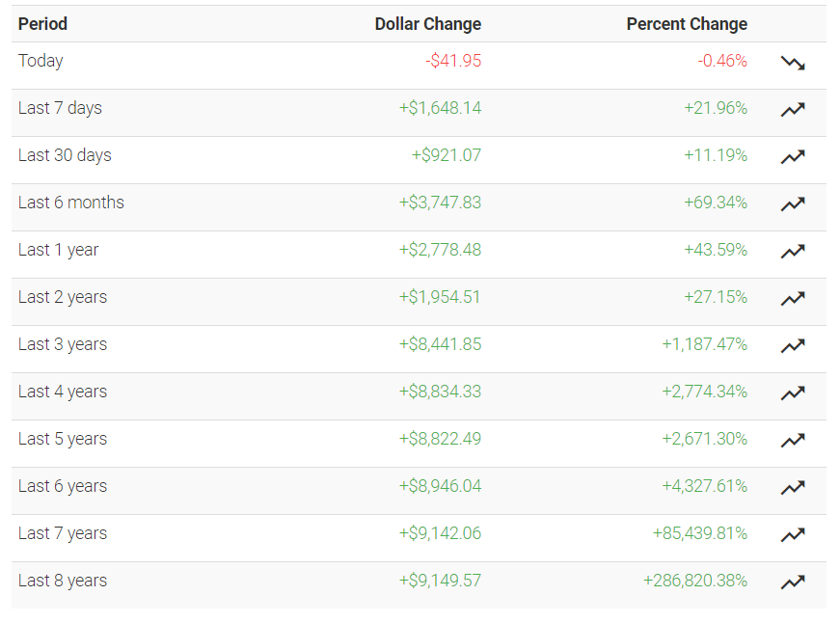
Task: Click the +21.96% percent change value
Action: click(x=716, y=108)
